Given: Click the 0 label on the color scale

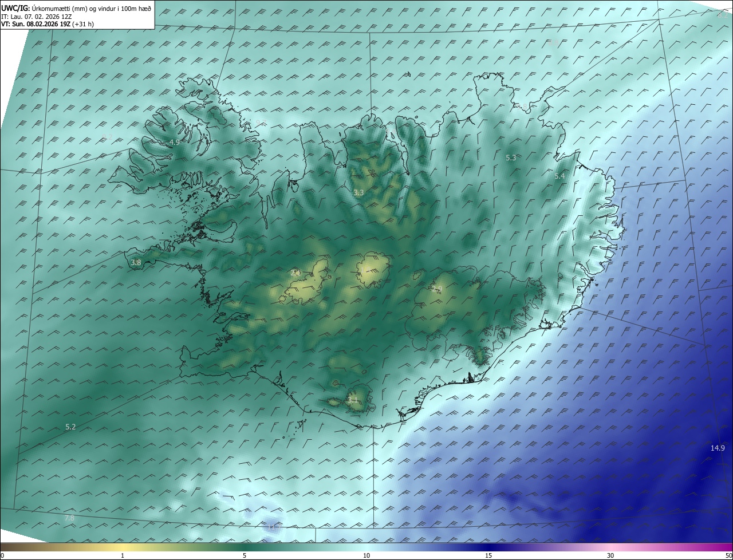Looking at the screenshot, I should pyautogui.click(x=2, y=555).
